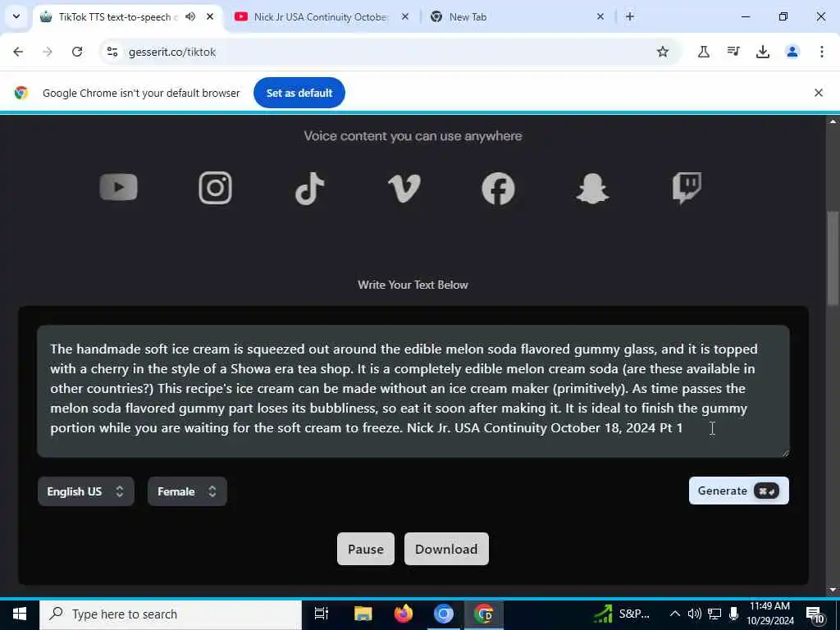The image size is (840, 630).
Task: Open the blue Chromium taskbar icon
Action: (444, 614)
